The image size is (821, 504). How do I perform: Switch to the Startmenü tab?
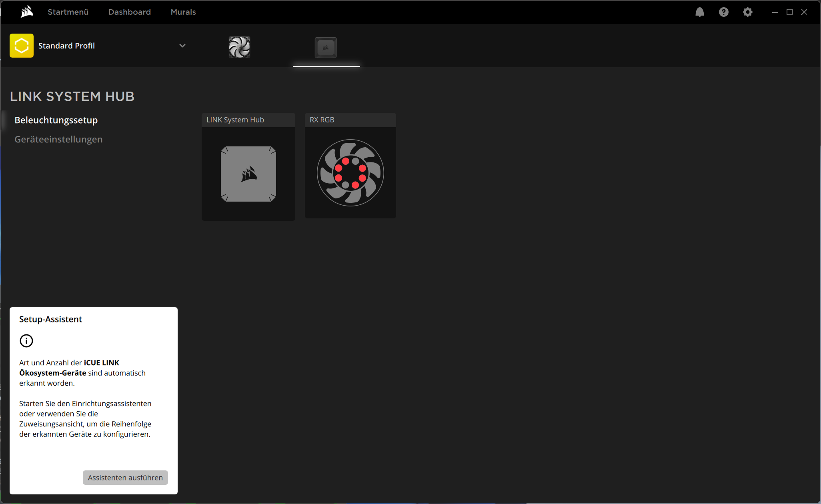(68, 12)
